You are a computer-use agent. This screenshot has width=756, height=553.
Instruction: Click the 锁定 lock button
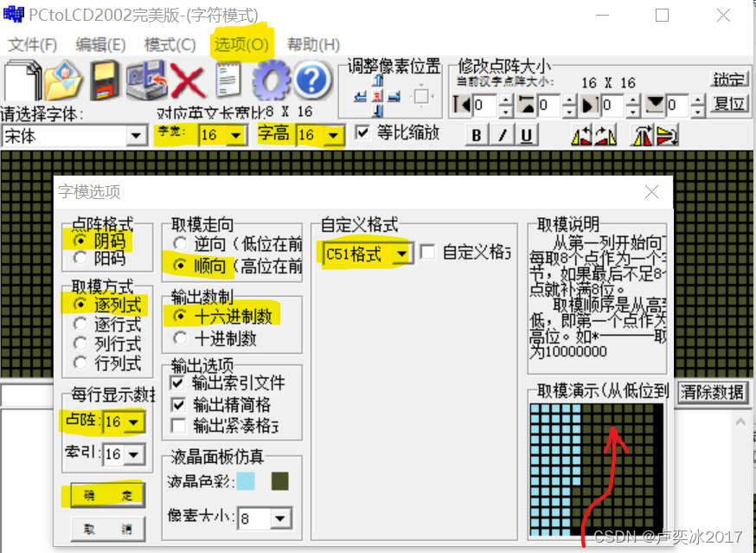pos(729,79)
